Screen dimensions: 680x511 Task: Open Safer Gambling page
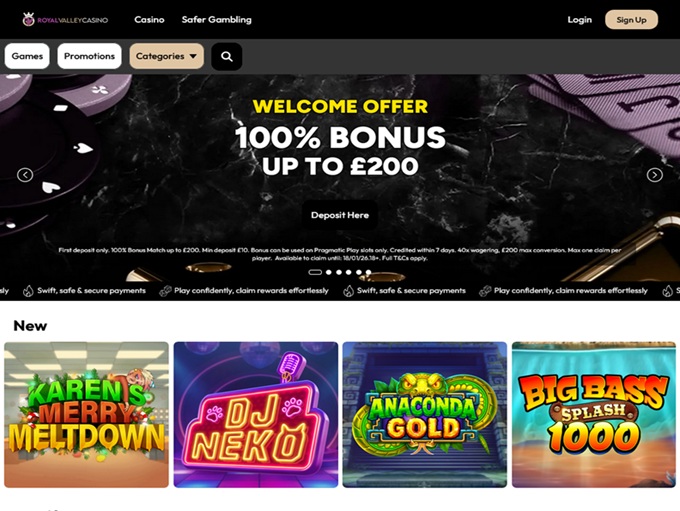pos(216,20)
